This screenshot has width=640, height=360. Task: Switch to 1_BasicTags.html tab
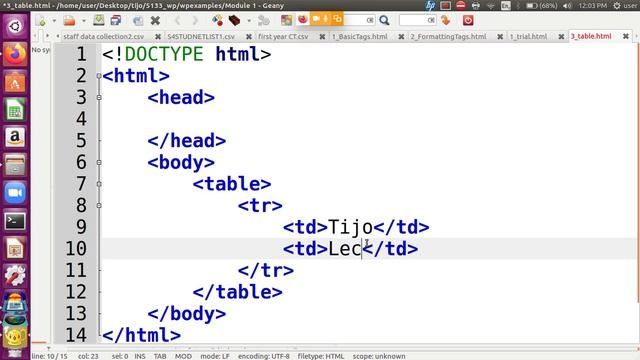tap(360, 36)
